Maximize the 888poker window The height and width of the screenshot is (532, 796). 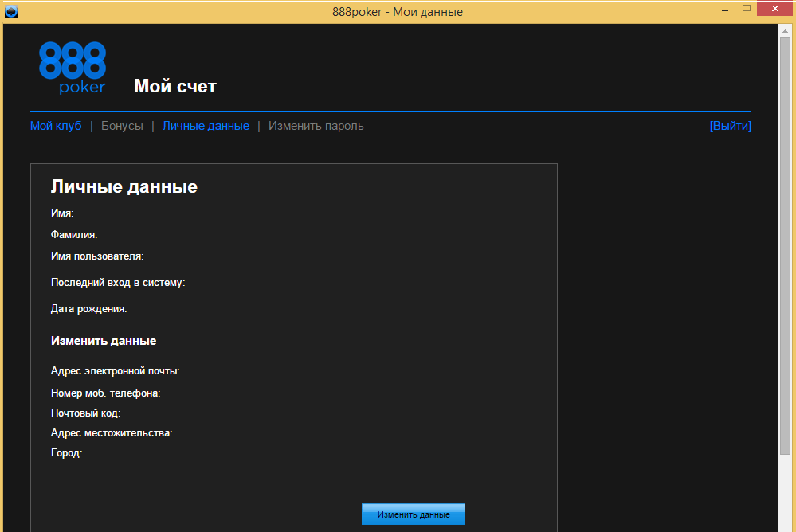[747, 9]
